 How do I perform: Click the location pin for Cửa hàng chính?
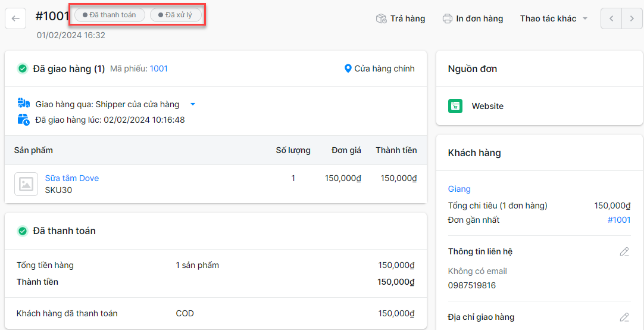(348, 69)
